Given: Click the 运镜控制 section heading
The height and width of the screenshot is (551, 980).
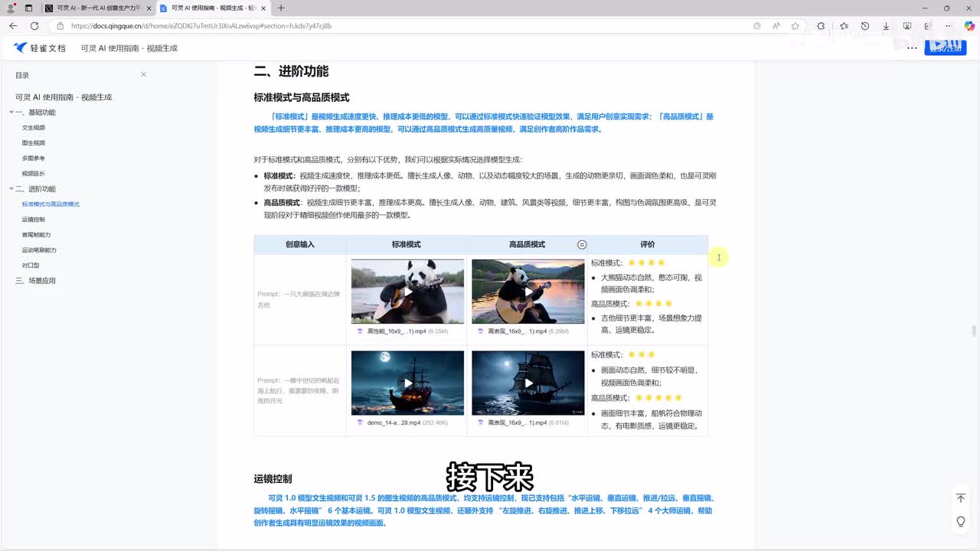Looking at the screenshot, I should [x=273, y=478].
